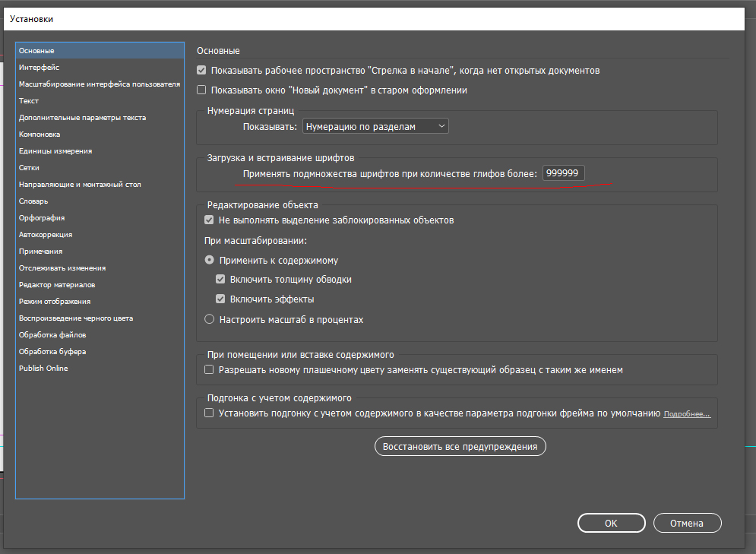Open Орфография preferences

(100, 218)
